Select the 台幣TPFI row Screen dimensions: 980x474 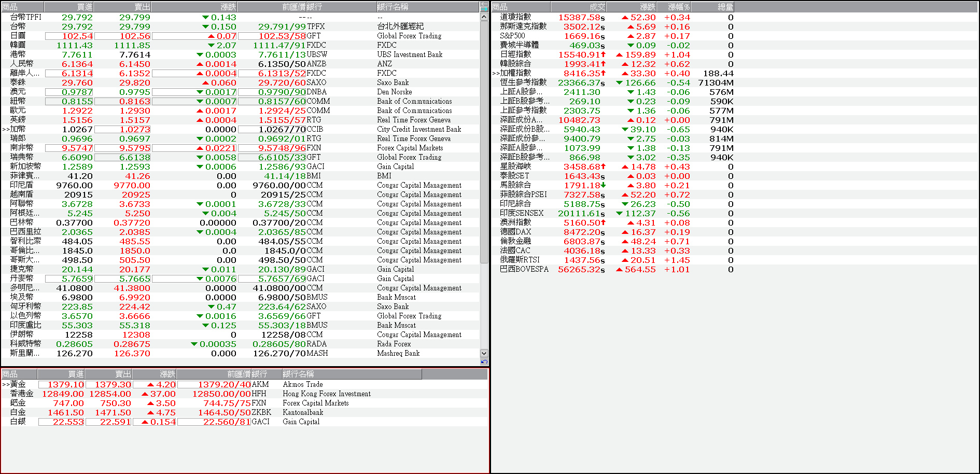tap(240, 17)
